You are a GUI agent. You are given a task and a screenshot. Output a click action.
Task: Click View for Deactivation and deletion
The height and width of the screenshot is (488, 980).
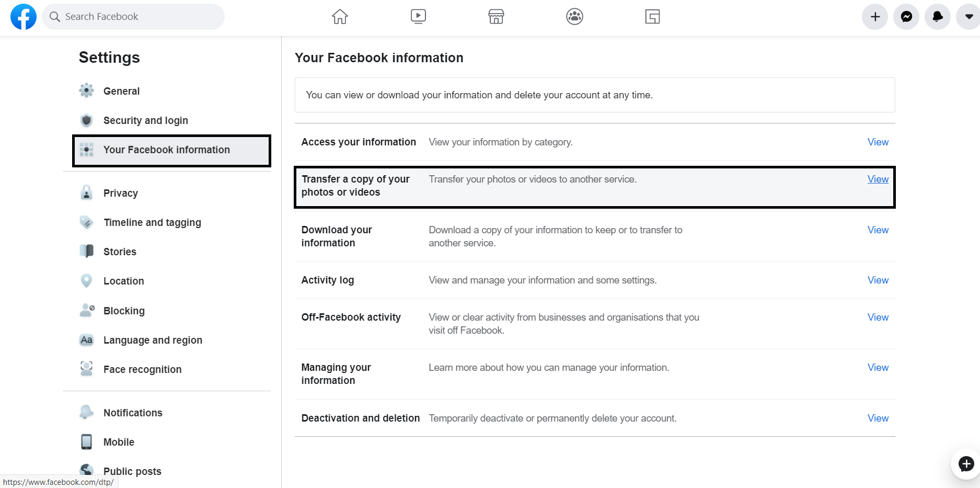[878, 418]
